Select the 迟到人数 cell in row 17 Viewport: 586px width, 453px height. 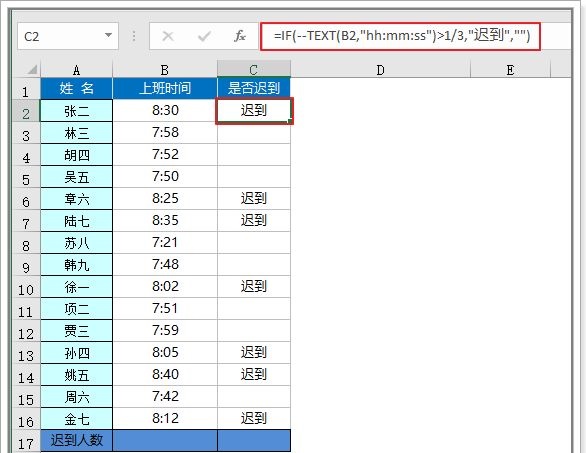click(x=76, y=440)
